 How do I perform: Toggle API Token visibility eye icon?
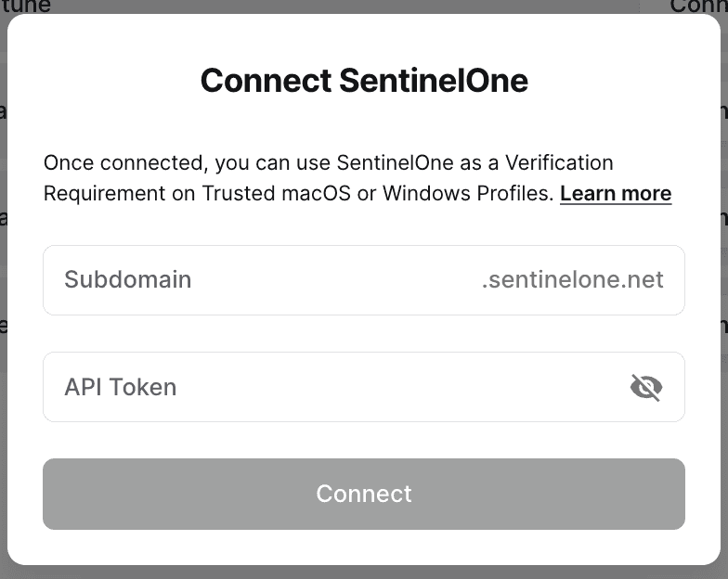[645, 387]
